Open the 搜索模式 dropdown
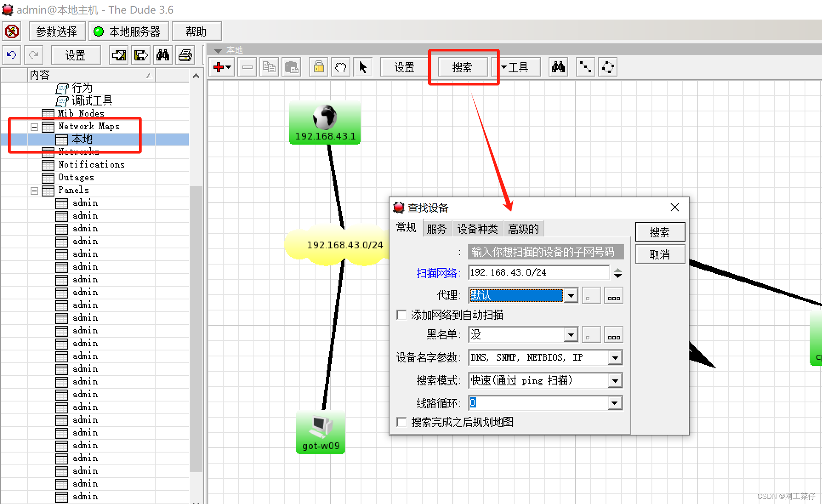Image resolution: width=822 pixels, height=504 pixels. click(615, 381)
